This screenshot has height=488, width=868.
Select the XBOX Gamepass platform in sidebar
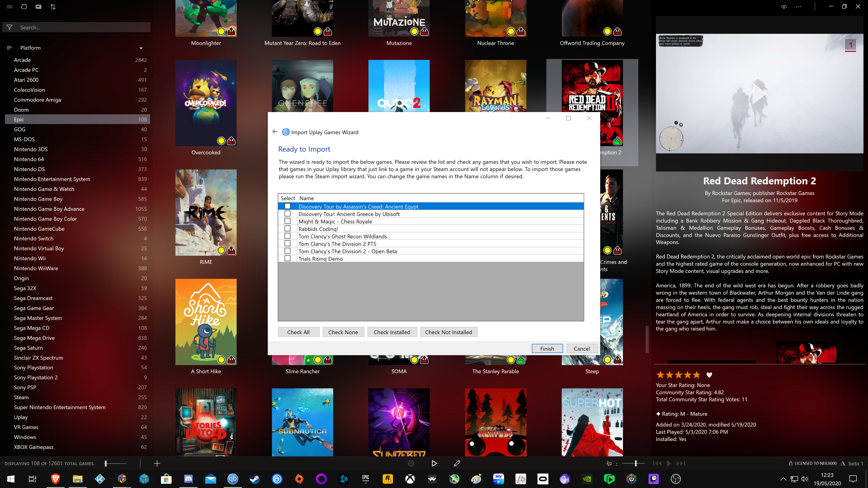pos(78,447)
